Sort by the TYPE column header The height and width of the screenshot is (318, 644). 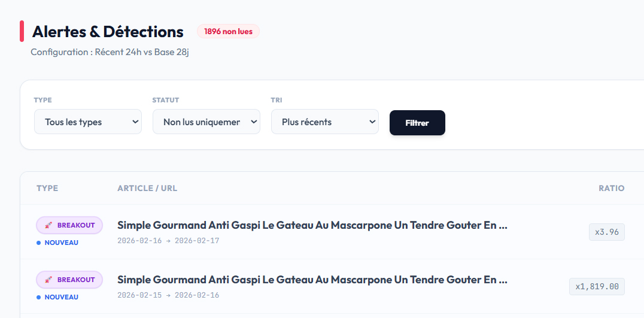point(47,188)
